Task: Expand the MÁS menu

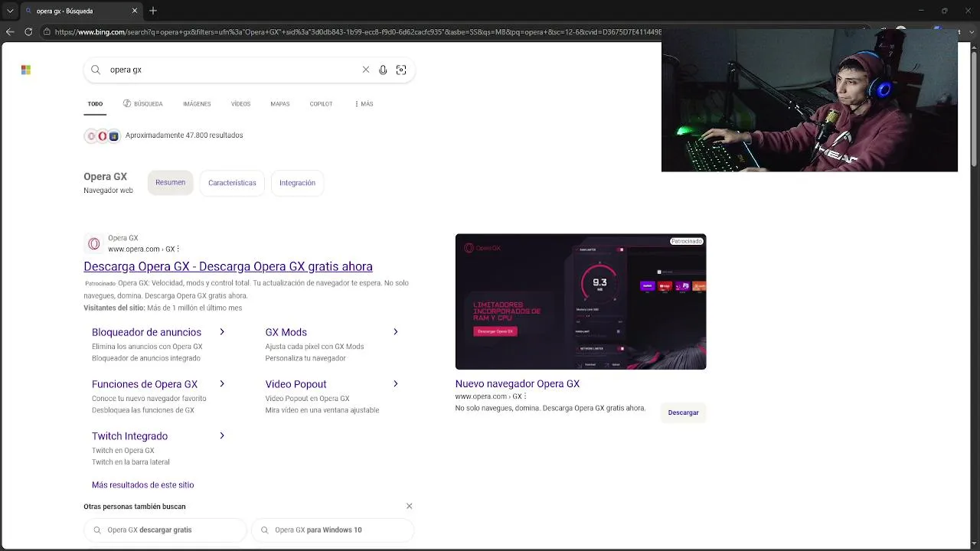Action: point(364,104)
